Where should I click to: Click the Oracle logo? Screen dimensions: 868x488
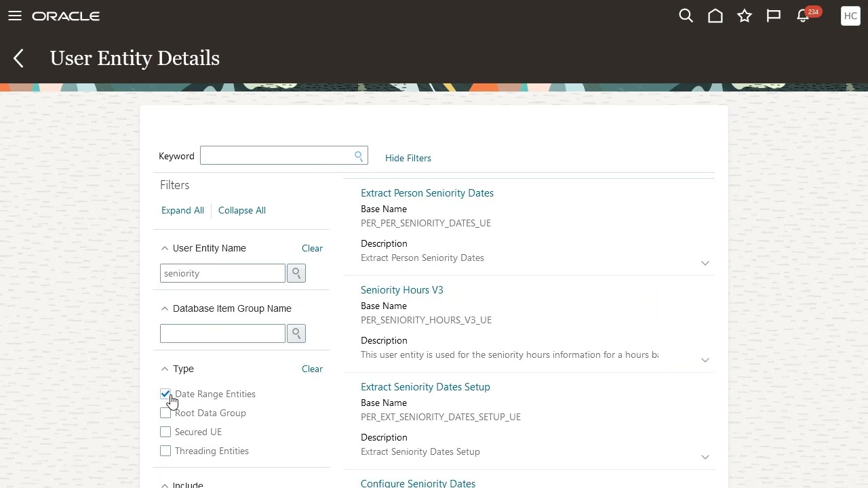click(66, 16)
